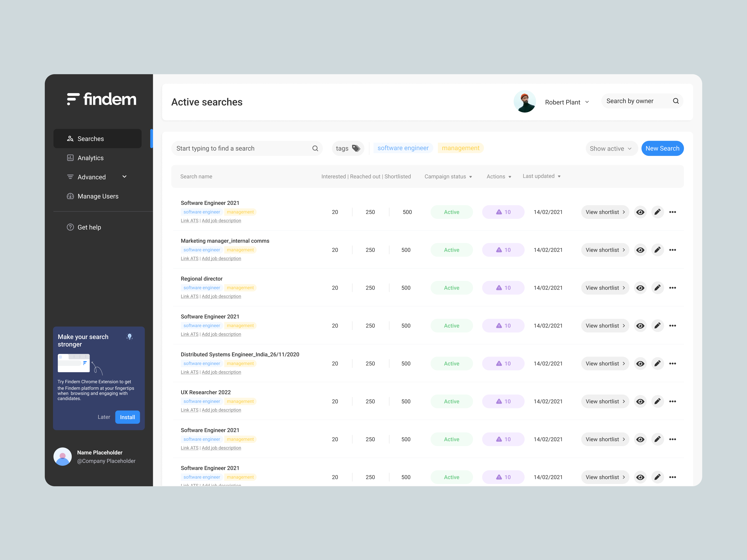Toggle eye visibility for Software Engineer 2021 first row
The image size is (747, 560).
[x=640, y=212]
